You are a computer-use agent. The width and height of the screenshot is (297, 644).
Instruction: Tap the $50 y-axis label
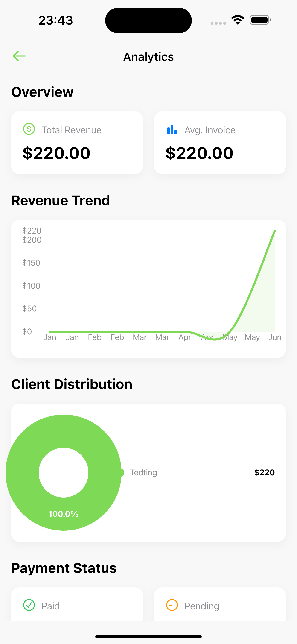click(x=29, y=308)
